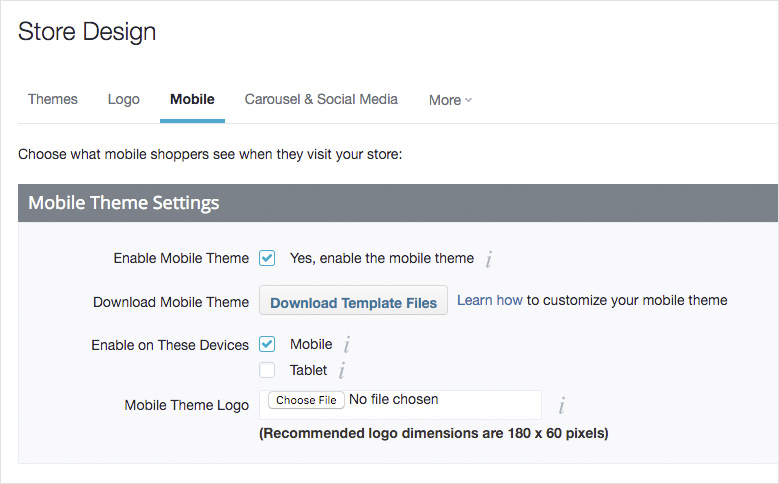Toggle the Mobile device checkbox

tap(267, 344)
